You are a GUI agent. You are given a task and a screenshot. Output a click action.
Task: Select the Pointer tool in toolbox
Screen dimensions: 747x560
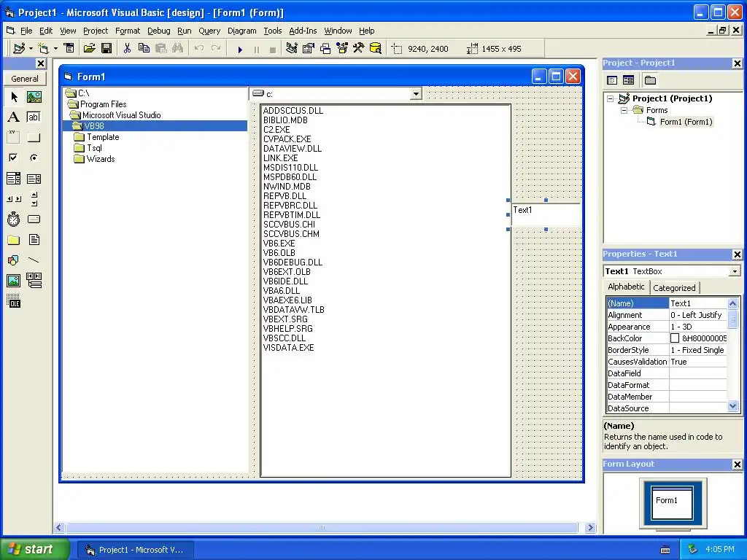tap(14, 97)
